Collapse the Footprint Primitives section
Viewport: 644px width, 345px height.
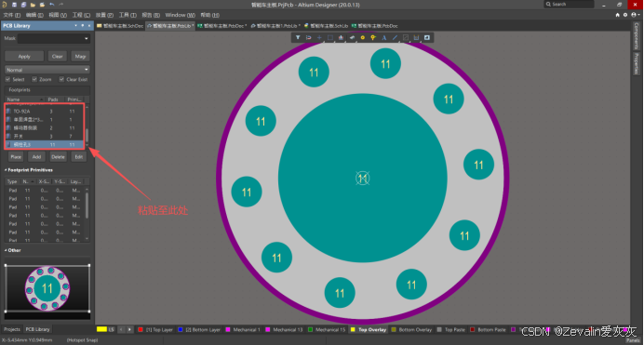point(6,170)
